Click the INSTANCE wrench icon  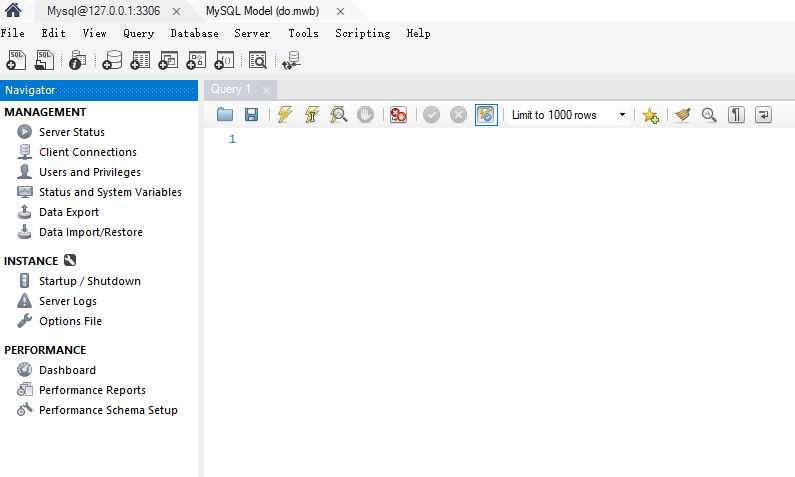(70, 261)
